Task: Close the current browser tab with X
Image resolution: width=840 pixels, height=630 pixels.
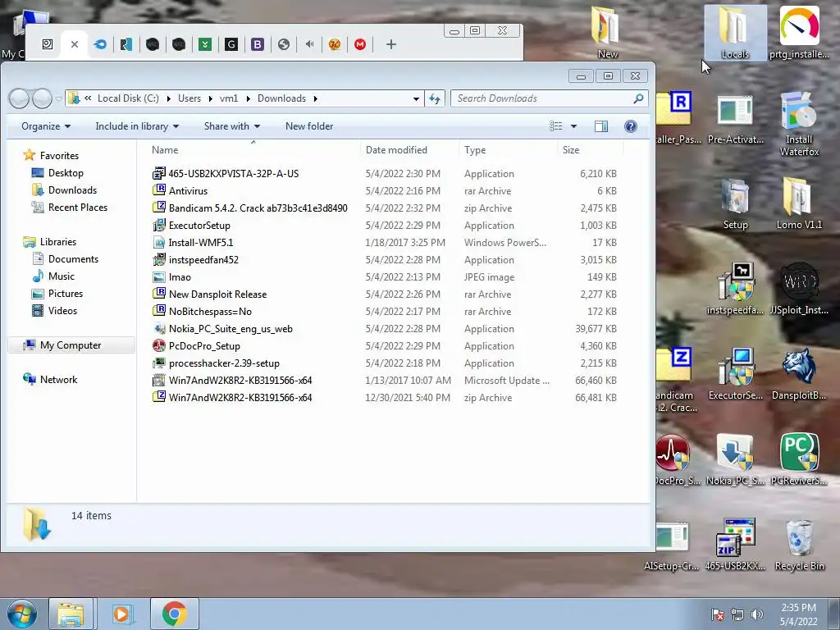Action: coord(75,44)
